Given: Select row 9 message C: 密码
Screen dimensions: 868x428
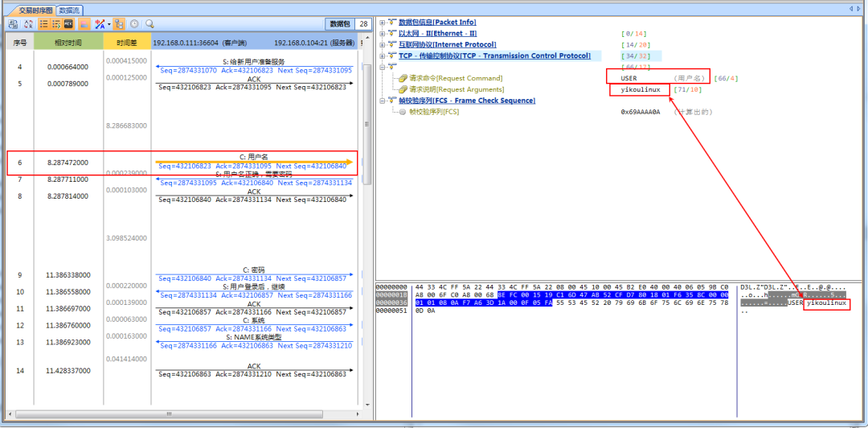Looking at the screenshot, I should click(x=253, y=270).
